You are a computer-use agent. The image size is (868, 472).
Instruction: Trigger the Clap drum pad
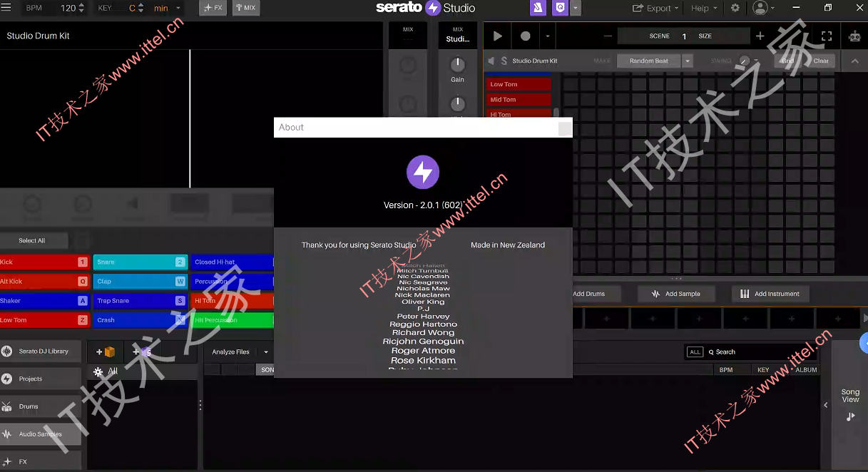[x=141, y=281]
